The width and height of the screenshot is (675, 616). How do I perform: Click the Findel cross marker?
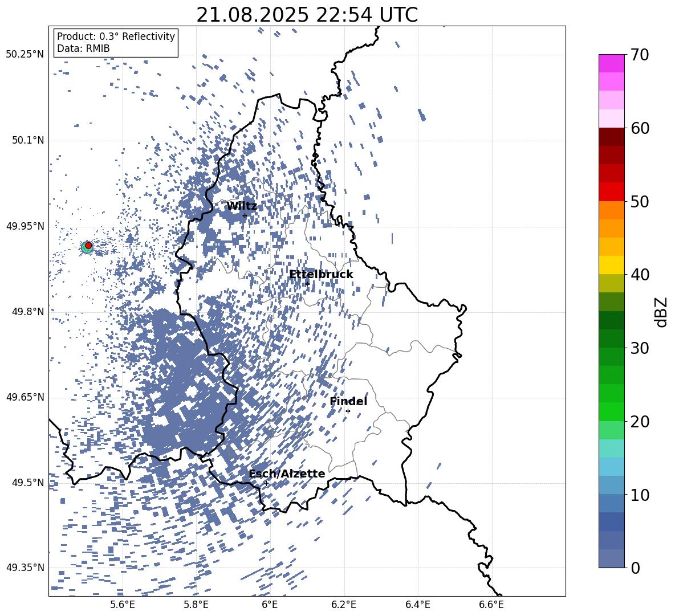[x=348, y=411]
